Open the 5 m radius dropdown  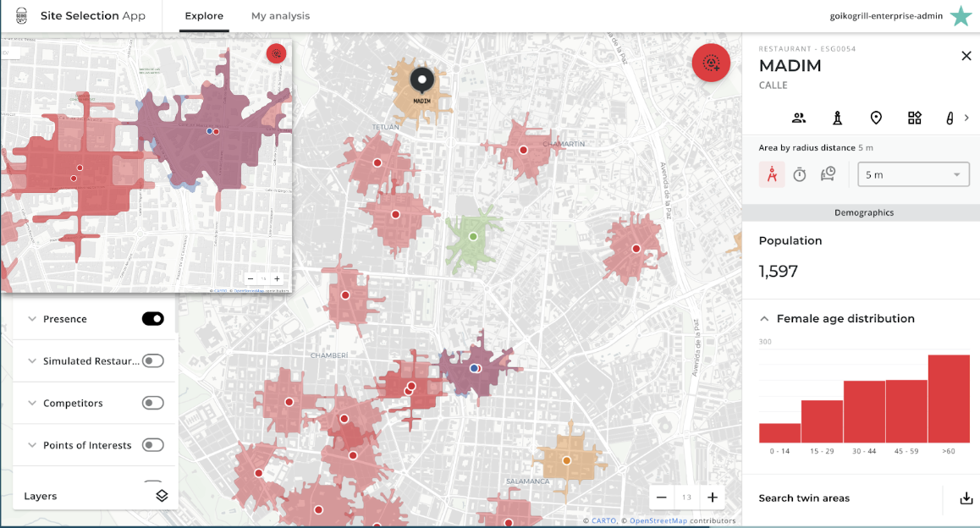[913, 175]
